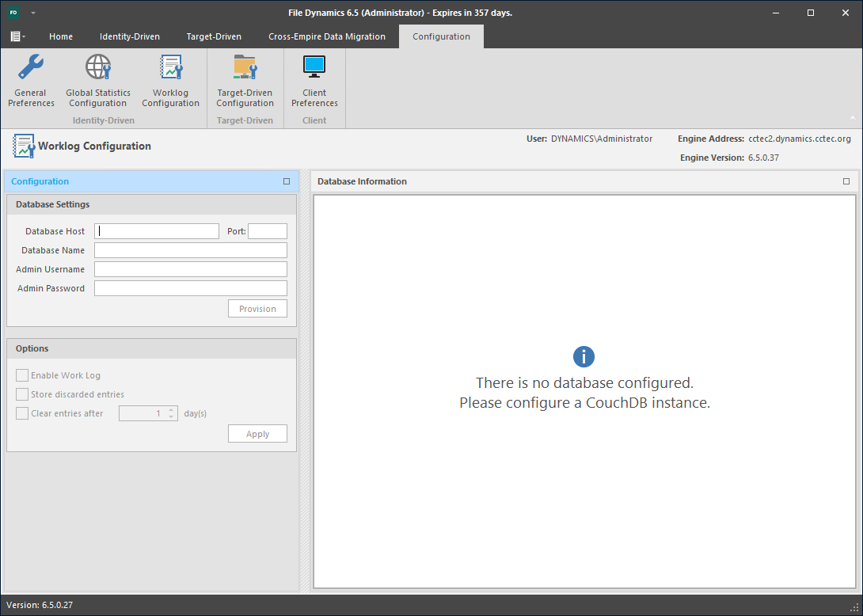Open Client Preferences monitor icon

[x=314, y=68]
